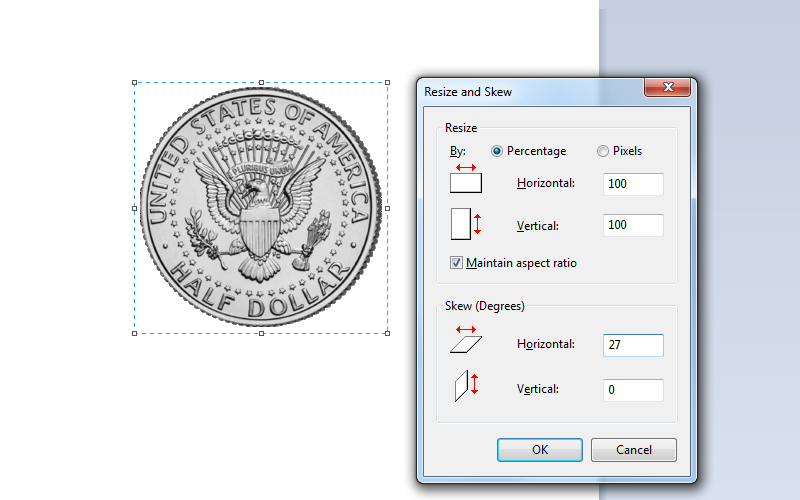Viewport: 800px width, 500px height.
Task: Confirm the dialog with OK
Action: pos(539,450)
